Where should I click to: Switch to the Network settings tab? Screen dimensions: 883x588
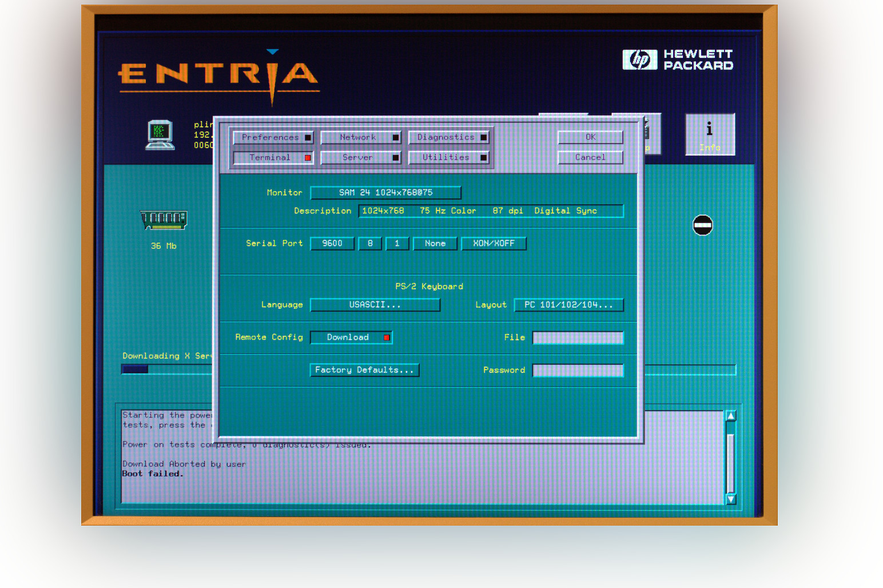click(x=360, y=138)
